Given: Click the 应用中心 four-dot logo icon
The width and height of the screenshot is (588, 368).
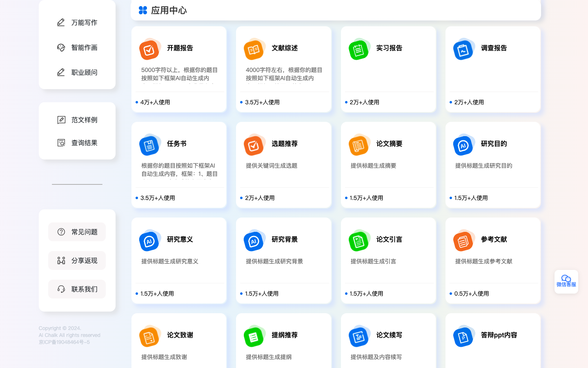Looking at the screenshot, I should click(x=143, y=10).
